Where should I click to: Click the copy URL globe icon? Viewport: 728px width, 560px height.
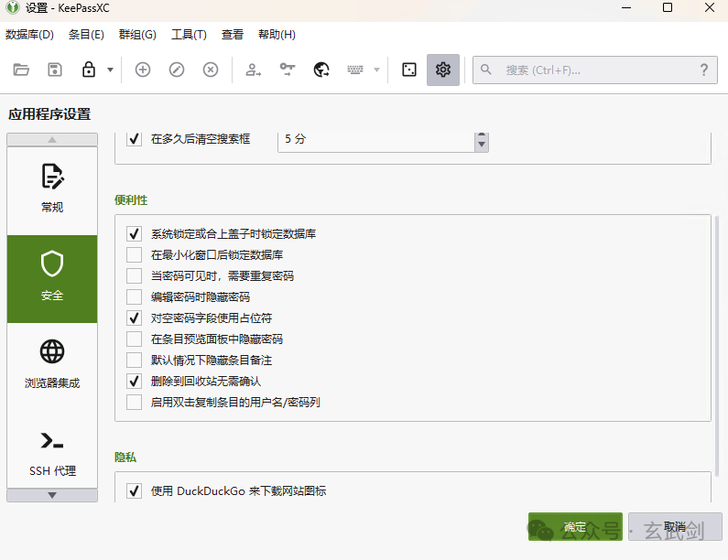point(321,70)
